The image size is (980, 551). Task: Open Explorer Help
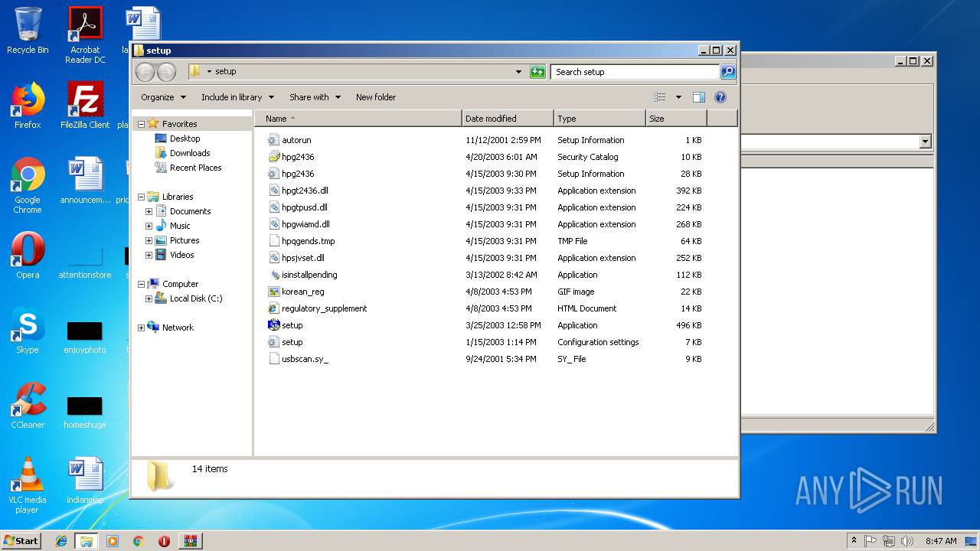tap(720, 97)
